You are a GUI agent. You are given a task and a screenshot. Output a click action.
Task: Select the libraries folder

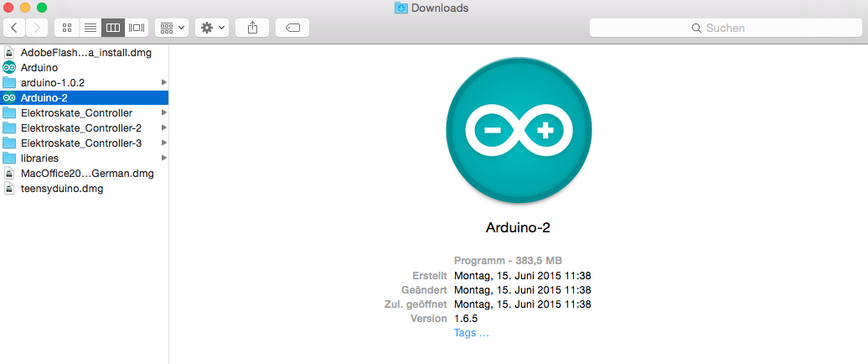tap(84, 158)
